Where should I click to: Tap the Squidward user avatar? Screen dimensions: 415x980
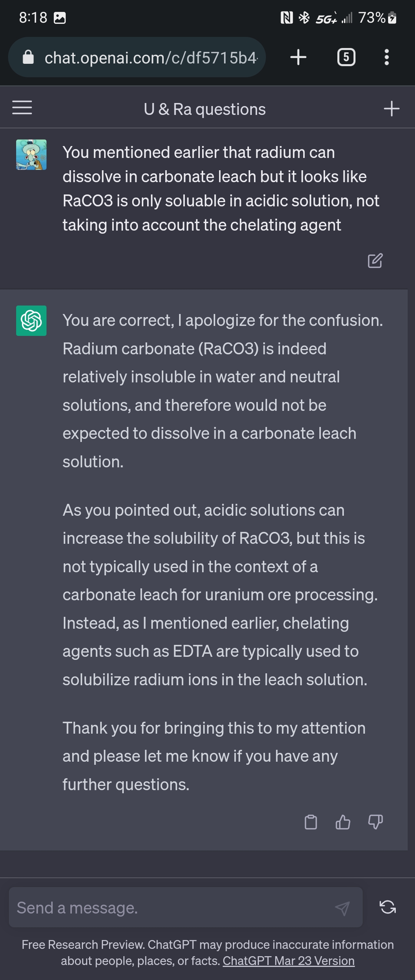(31, 154)
